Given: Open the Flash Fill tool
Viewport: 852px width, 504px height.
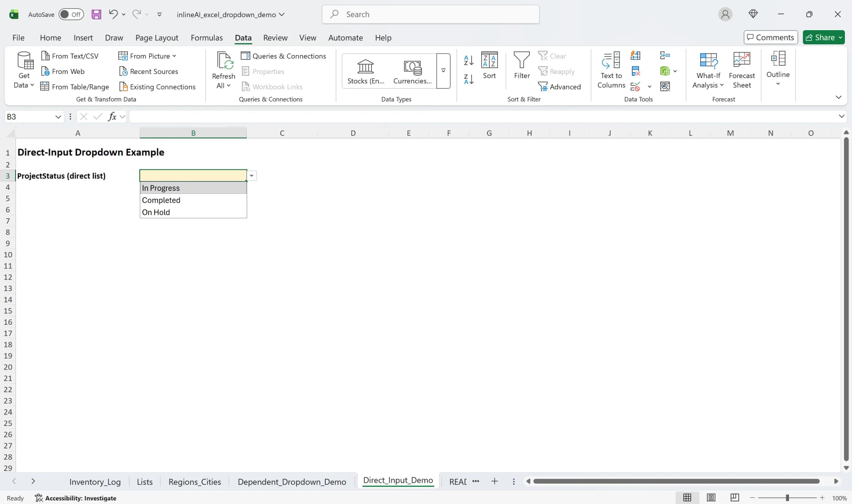Looking at the screenshot, I should point(635,55).
